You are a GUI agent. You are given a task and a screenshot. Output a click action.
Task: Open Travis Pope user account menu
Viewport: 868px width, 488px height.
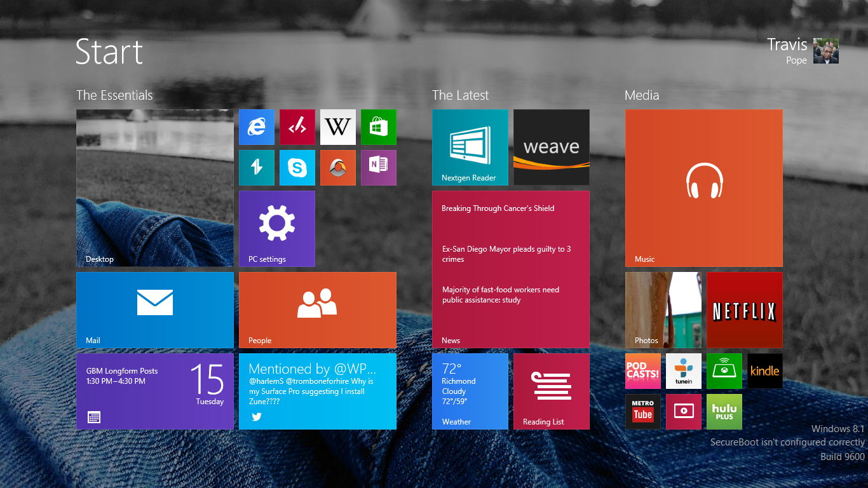click(x=803, y=51)
